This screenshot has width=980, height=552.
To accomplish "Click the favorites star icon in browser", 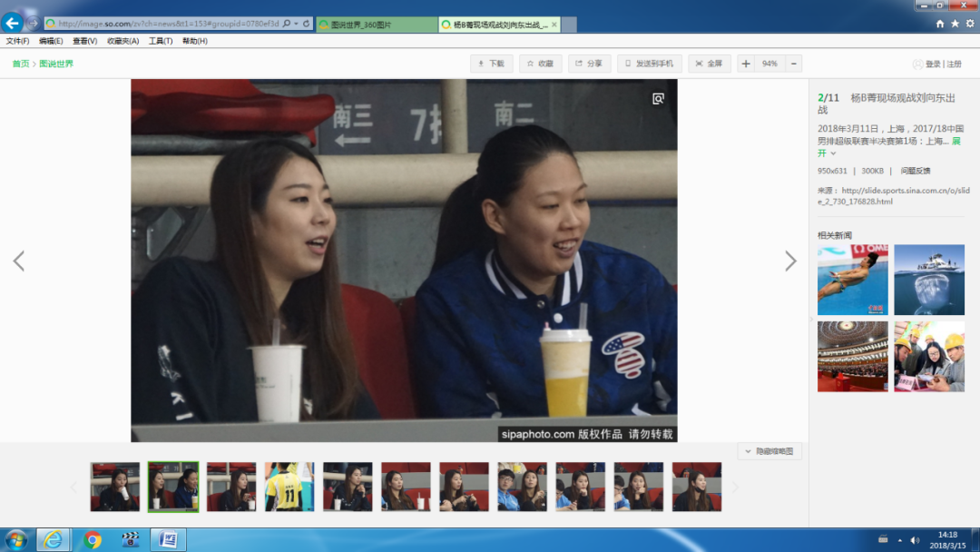I will tap(955, 24).
